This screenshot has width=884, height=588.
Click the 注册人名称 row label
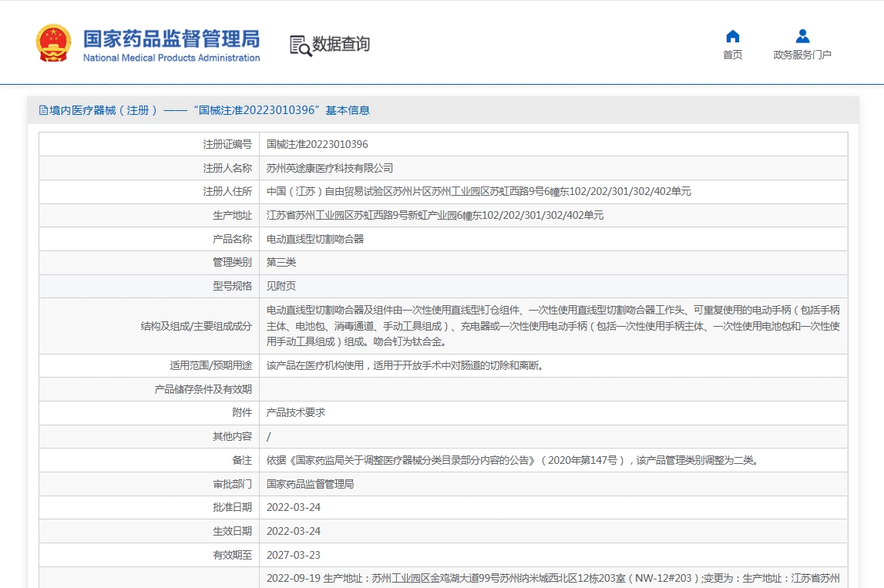[x=227, y=168]
